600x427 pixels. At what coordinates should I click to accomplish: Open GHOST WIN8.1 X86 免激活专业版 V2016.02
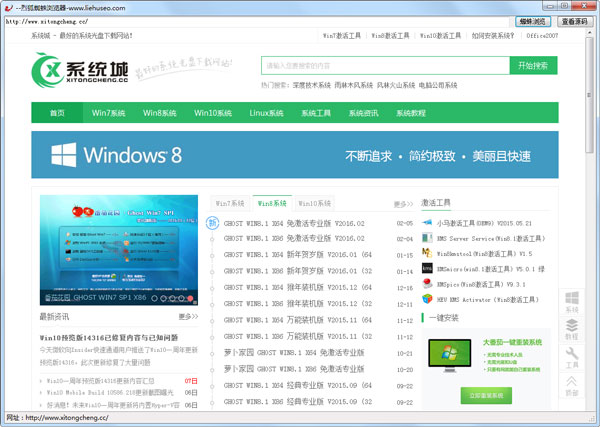tap(294, 238)
